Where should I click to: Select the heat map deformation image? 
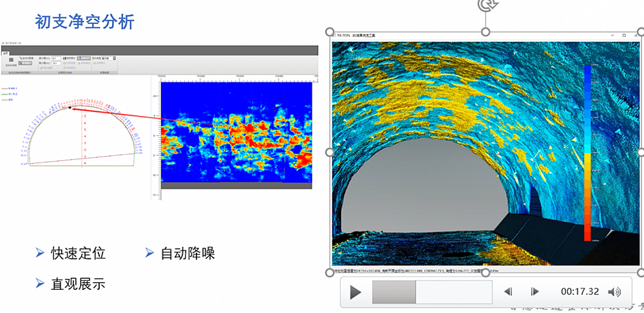tap(236, 132)
